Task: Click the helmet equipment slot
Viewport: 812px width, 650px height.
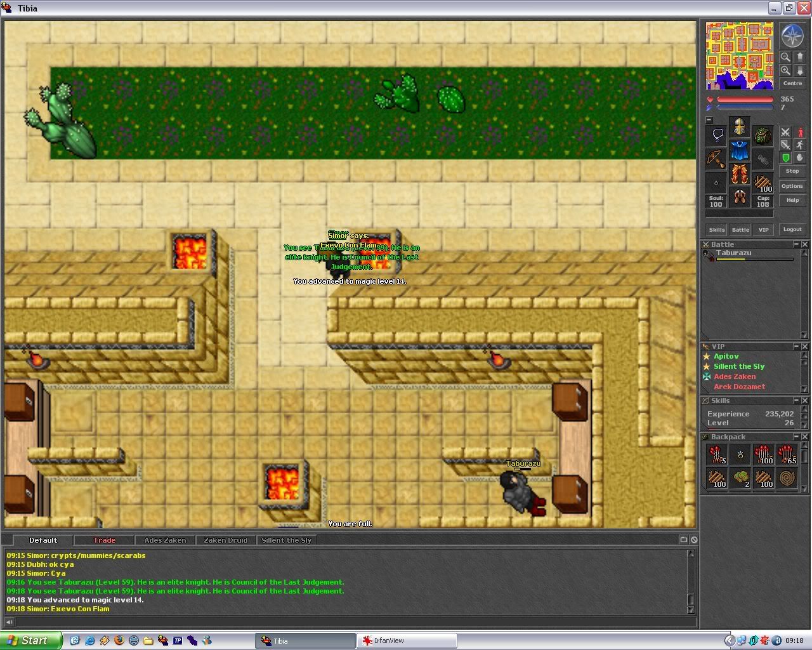Action: point(739,127)
